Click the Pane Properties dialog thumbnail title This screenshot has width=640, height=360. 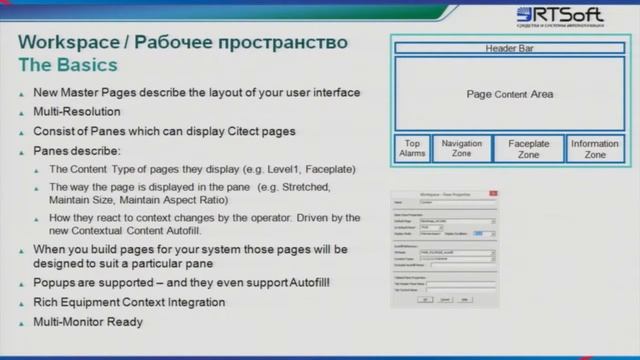pos(445,194)
